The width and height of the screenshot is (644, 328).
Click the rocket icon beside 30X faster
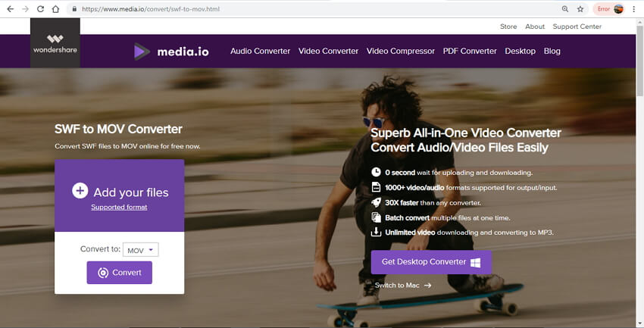pos(377,202)
